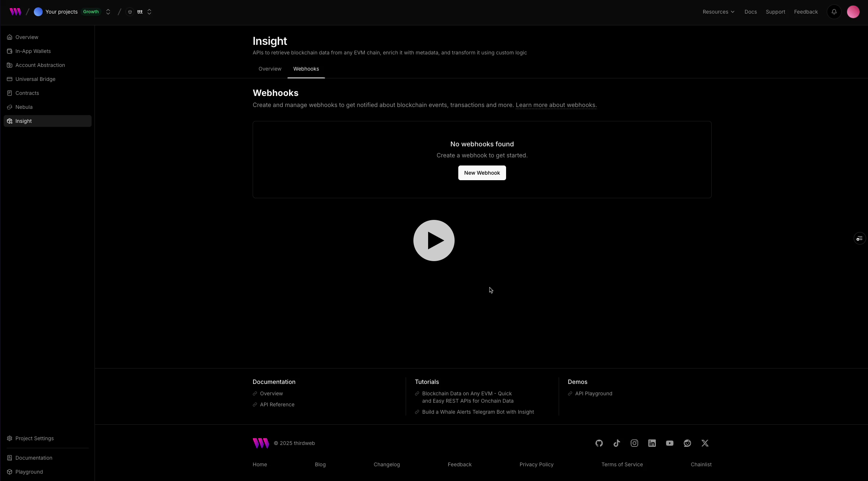The width and height of the screenshot is (868, 481).
Task: Click the Universal Bridge sidebar icon
Action: pos(10,79)
